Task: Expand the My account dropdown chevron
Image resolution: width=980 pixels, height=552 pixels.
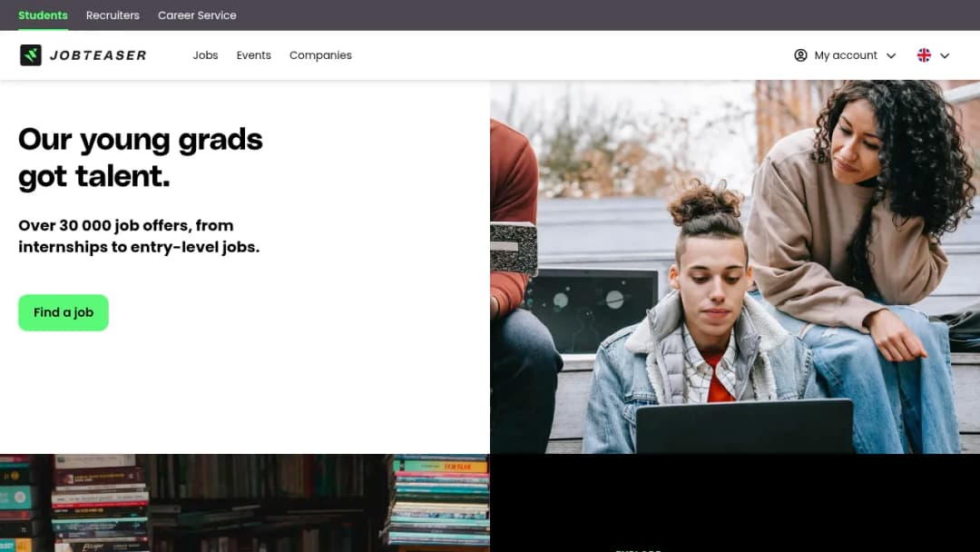Action: click(x=891, y=55)
